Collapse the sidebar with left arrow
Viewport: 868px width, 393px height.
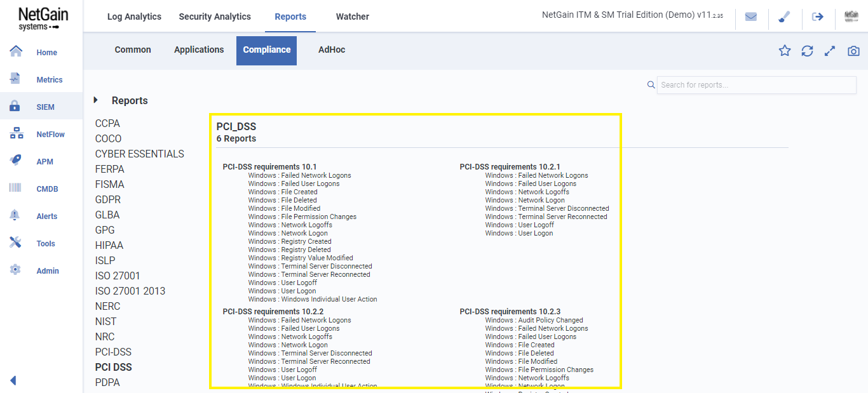(13, 380)
